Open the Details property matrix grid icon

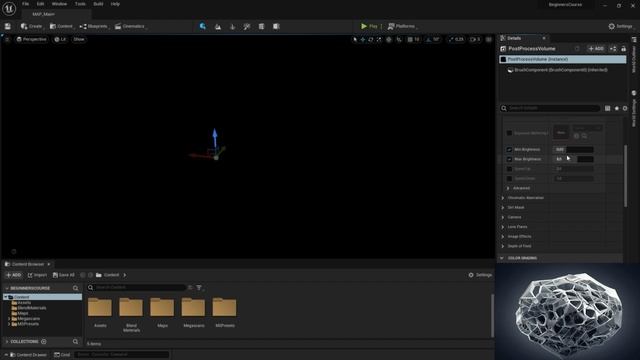pyautogui.click(x=607, y=108)
